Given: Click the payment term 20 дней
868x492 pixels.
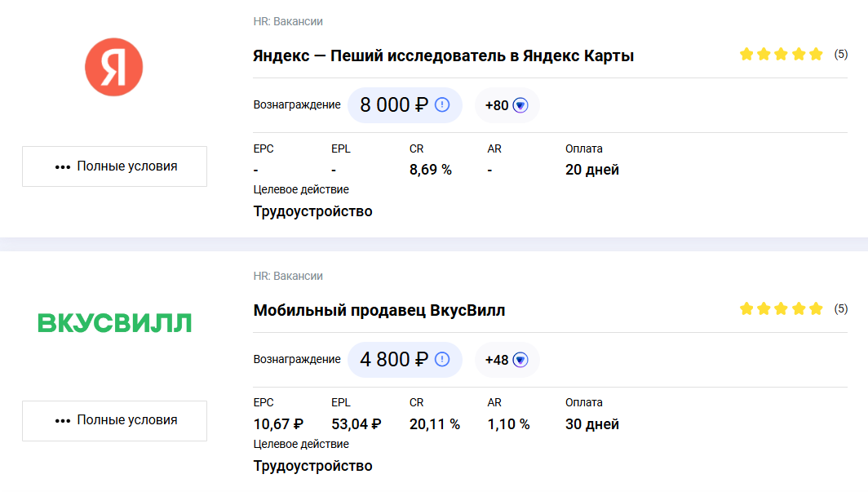Looking at the screenshot, I should (x=591, y=170).
